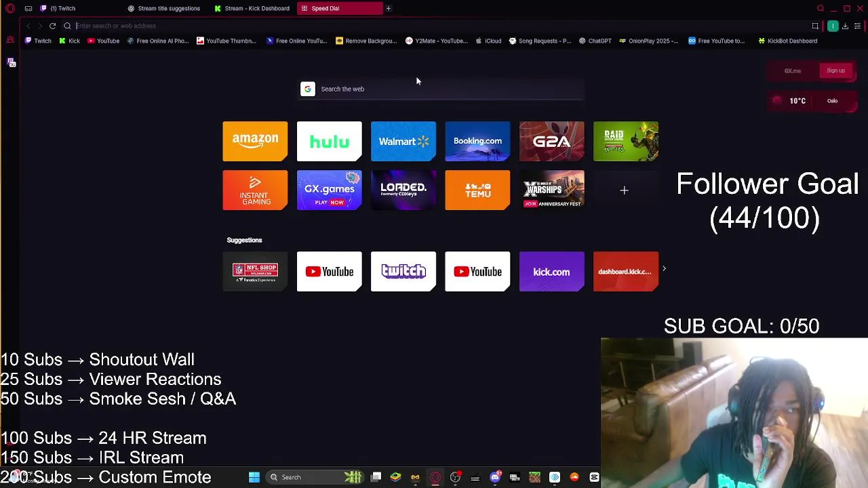Focus the address bar field
The image size is (868, 488).
(x=434, y=26)
